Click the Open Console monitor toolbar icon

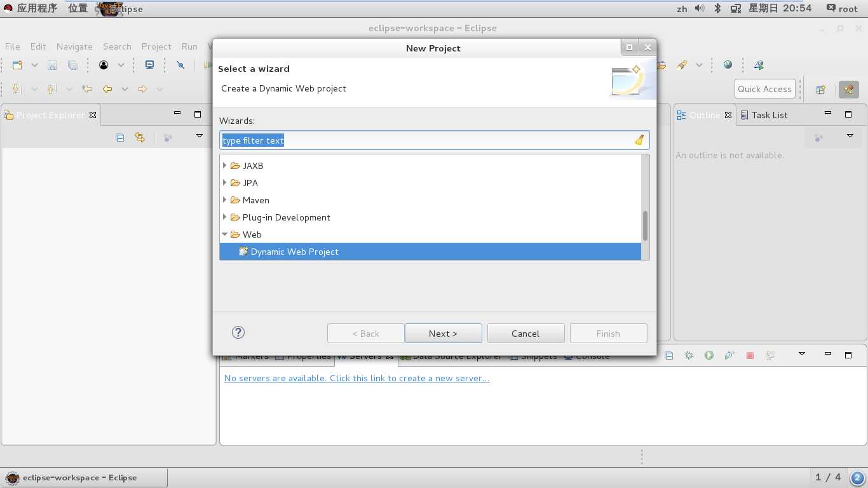149,65
